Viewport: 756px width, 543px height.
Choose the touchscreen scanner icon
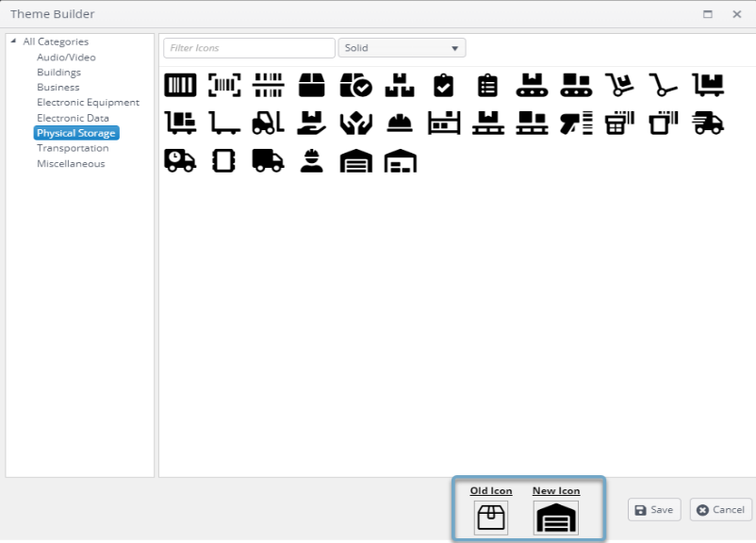coord(664,123)
